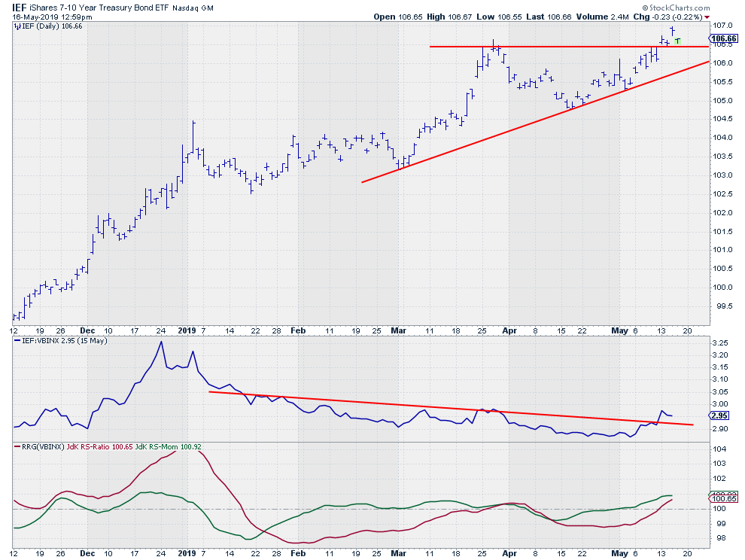The image size is (745, 560).
Task: Click the boxed 106.66 price flag on the price axis
Action: tap(724, 38)
